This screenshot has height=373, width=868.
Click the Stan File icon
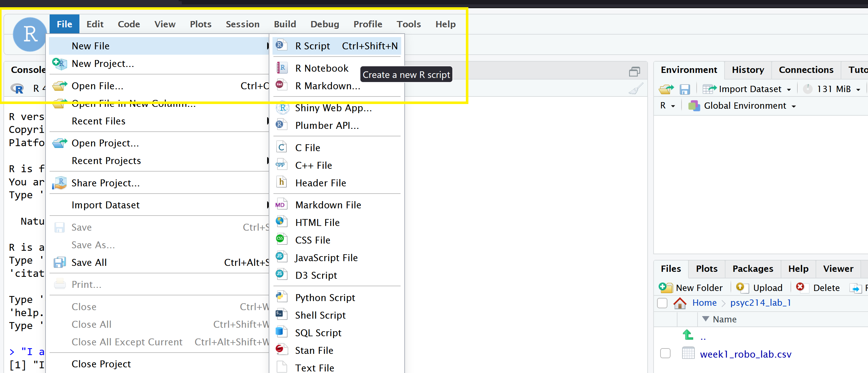(x=281, y=350)
